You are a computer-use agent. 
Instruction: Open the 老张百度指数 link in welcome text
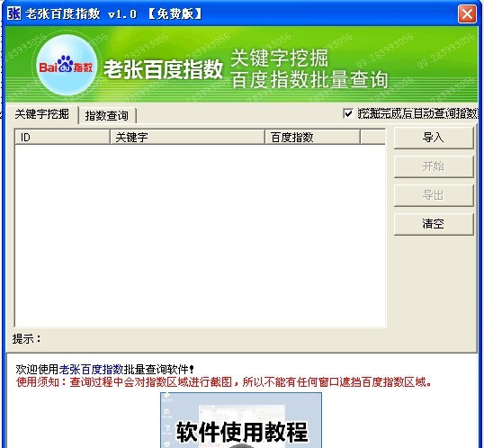coord(91,369)
